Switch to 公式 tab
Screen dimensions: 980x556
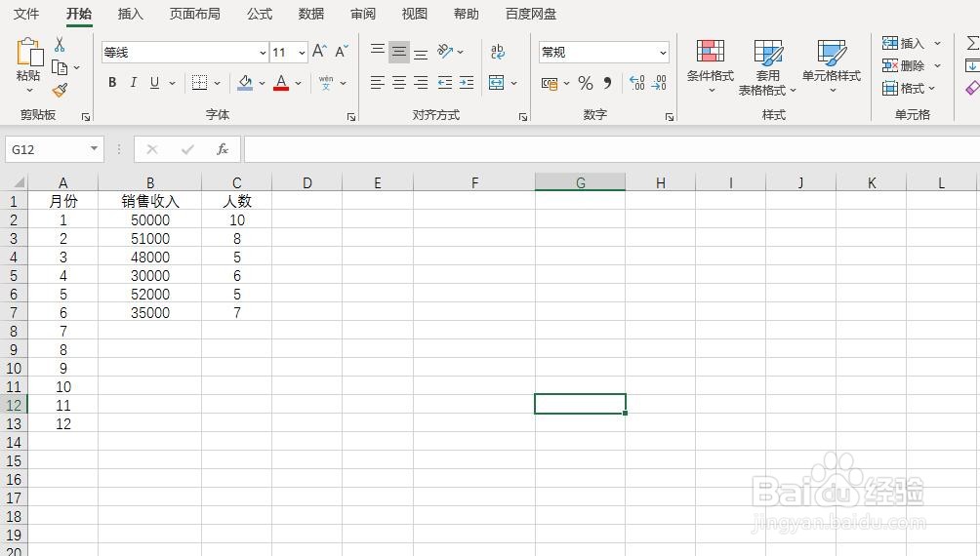coord(260,14)
